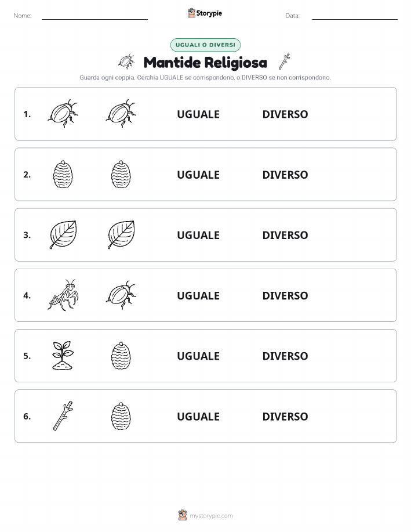Click the egg case icon in row 6

pos(121,416)
